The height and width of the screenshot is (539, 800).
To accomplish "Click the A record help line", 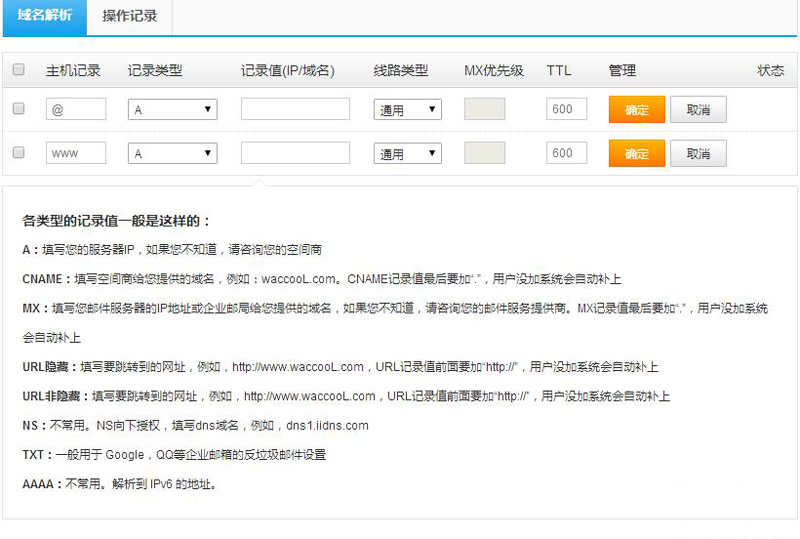I will coord(172,250).
